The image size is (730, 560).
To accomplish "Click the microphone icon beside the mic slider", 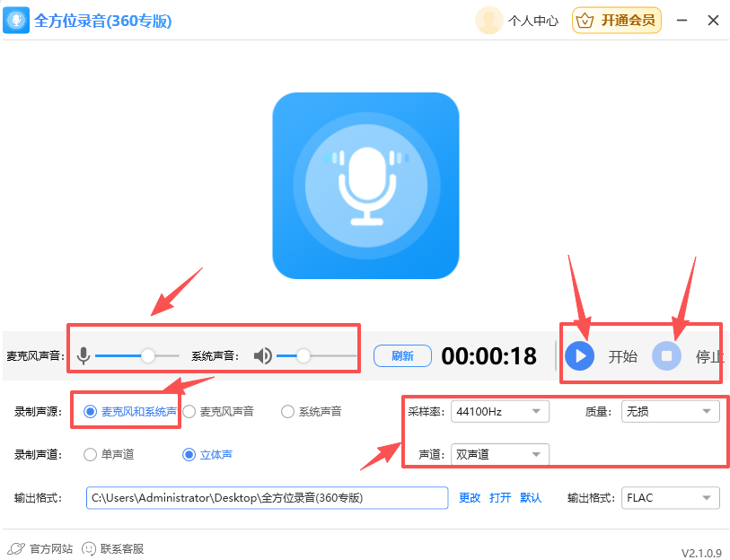I will coord(84,355).
